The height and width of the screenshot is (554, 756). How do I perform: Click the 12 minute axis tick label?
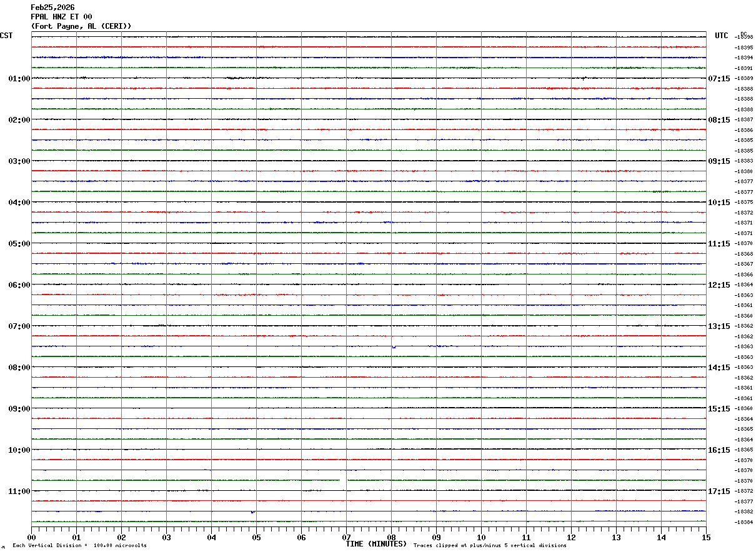(571, 537)
